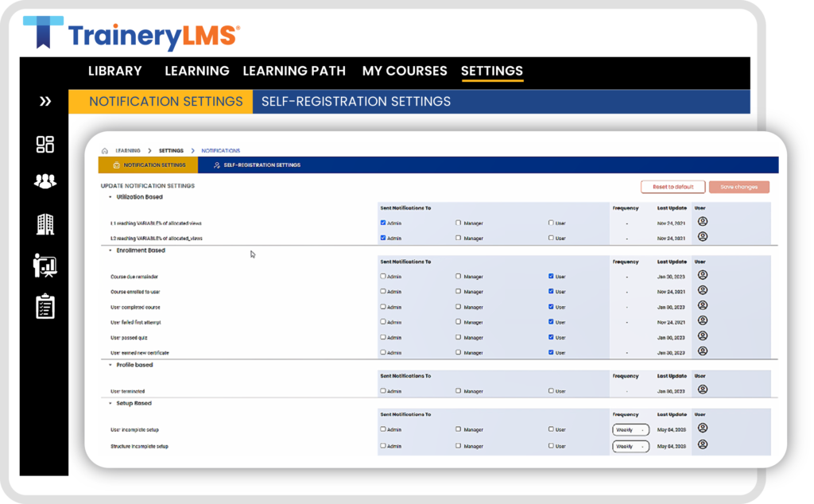Viewport: 814px width, 504px height.
Task: Expand the sidebar with the double chevron
Action: click(45, 101)
